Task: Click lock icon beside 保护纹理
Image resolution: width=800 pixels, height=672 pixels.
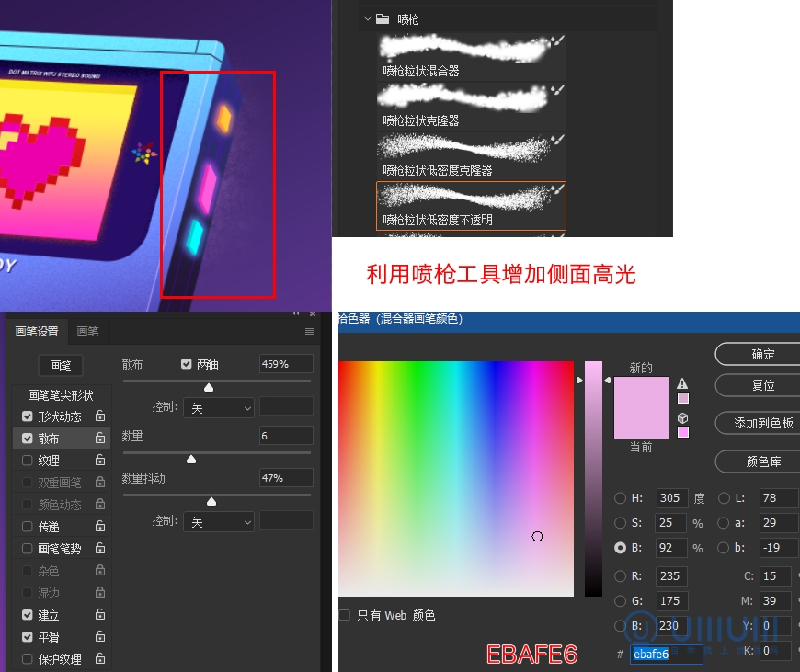Action: tap(100, 658)
